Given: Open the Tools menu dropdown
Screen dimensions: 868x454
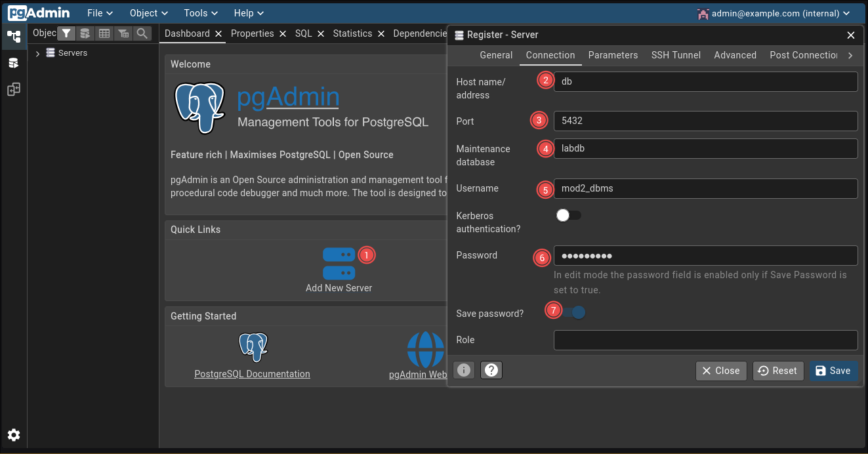Looking at the screenshot, I should click(202, 13).
